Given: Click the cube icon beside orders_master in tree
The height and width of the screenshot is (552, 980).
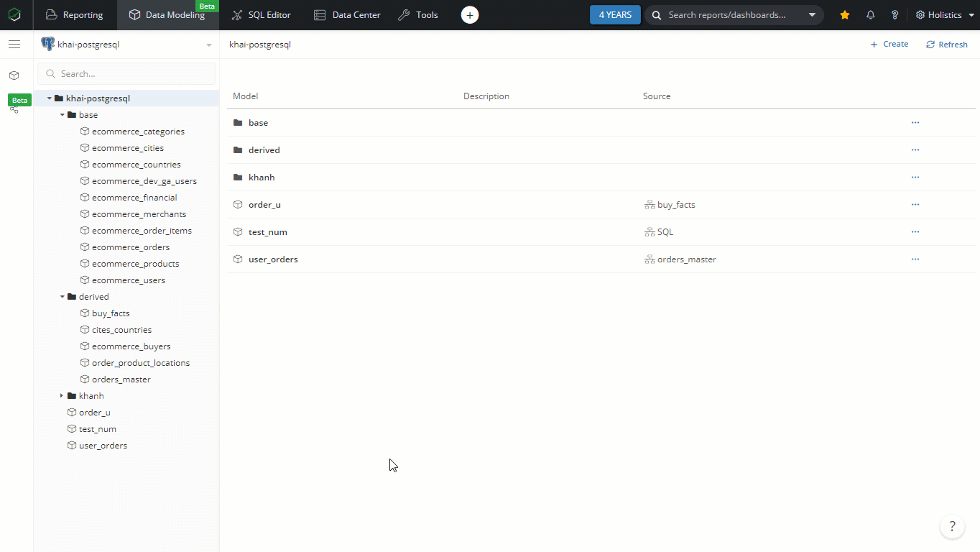Looking at the screenshot, I should tap(85, 379).
